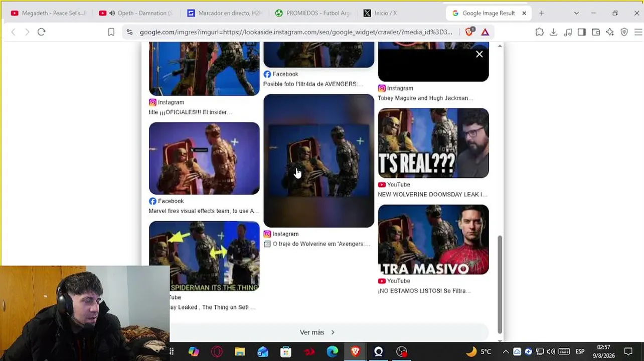Image resolution: width=644 pixels, height=361 pixels.
Task: Open Brave Shields lion icon
Action: (x=469, y=32)
